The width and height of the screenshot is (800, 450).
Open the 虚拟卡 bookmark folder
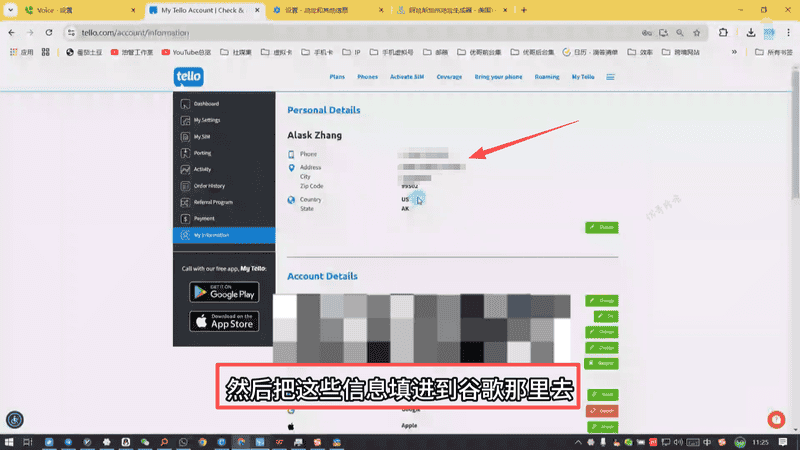tap(277, 52)
